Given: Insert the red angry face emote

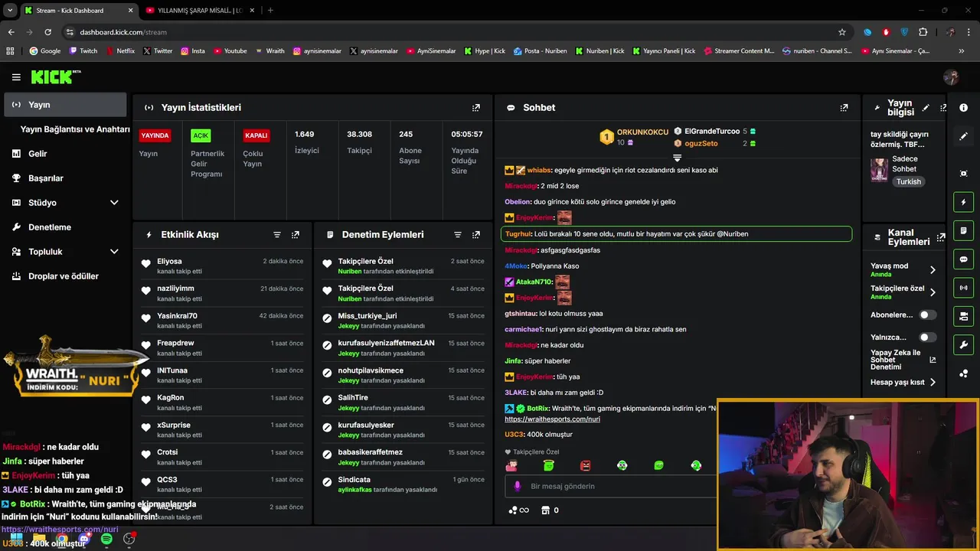Looking at the screenshot, I should click(x=586, y=465).
